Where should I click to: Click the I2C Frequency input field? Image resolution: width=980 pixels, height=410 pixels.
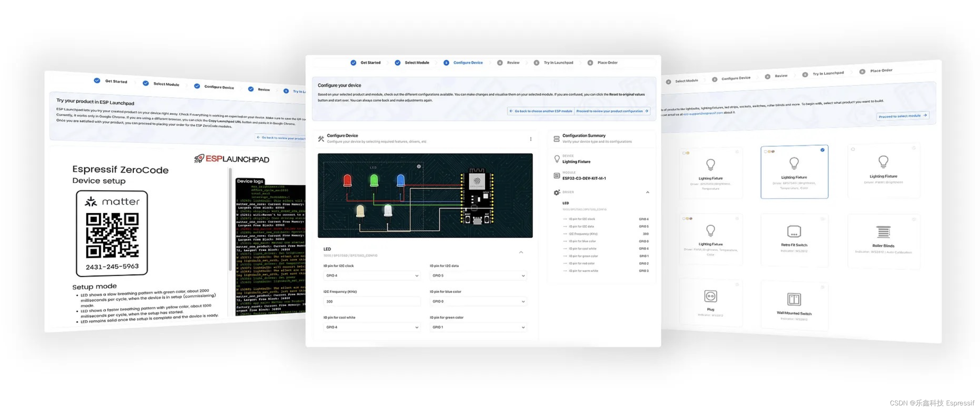click(x=372, y=301)
